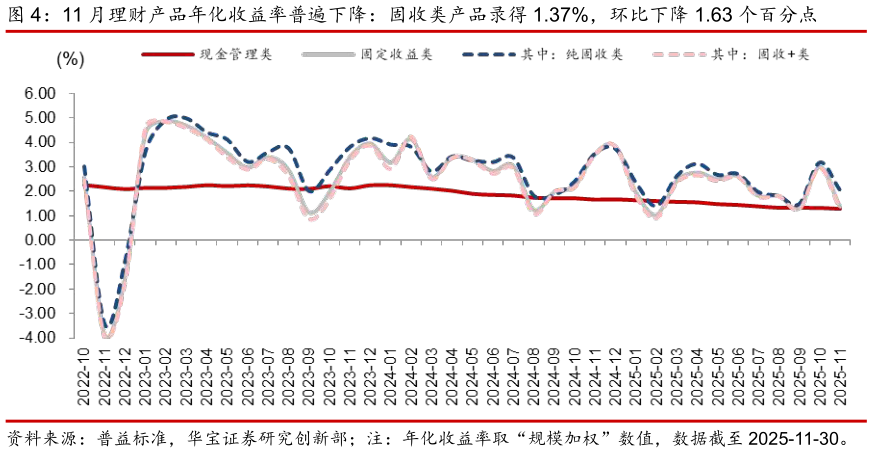
Task: Click x-axis label 2024-07
Action: click(x=515, y=377)
